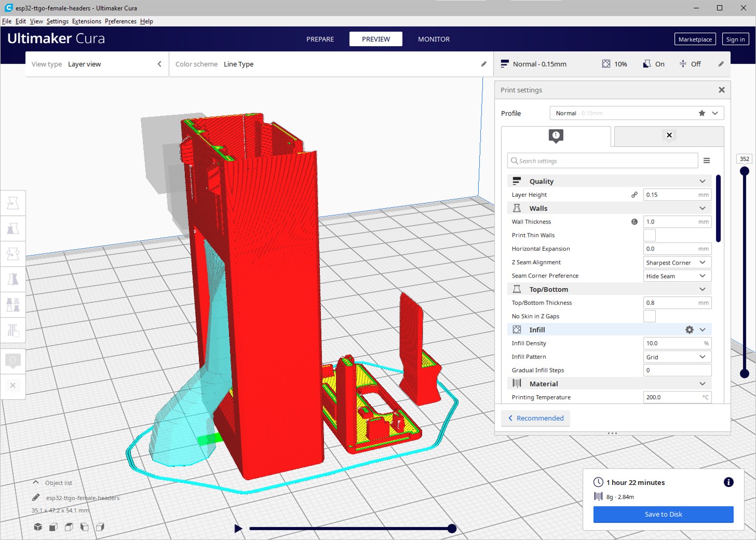Image resolution: width=756 pixels, height=540 pixels.
Task: Open the Infill Pattern Grid dropdown
Action: [677, 357]
